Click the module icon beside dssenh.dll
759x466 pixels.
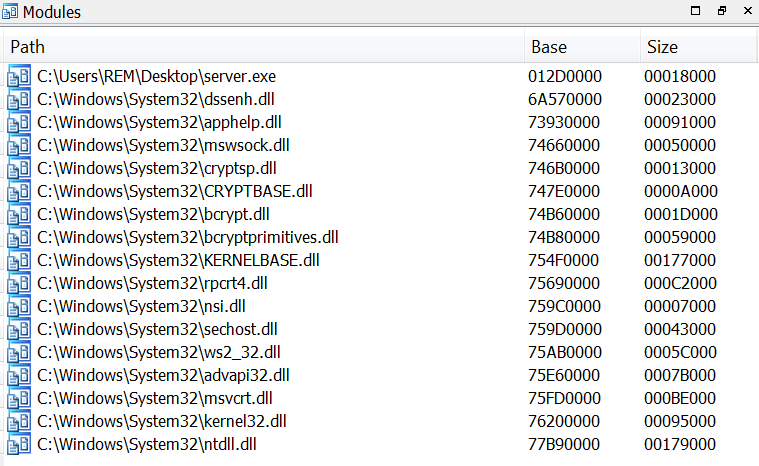19,99
